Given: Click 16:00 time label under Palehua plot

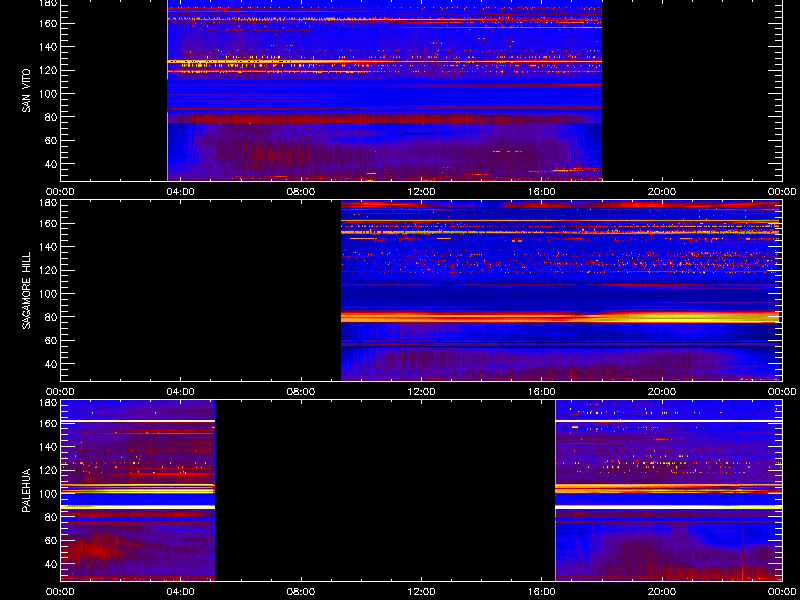Looking at the screenshot, I should pyautogui.click(x=542, y=592).
